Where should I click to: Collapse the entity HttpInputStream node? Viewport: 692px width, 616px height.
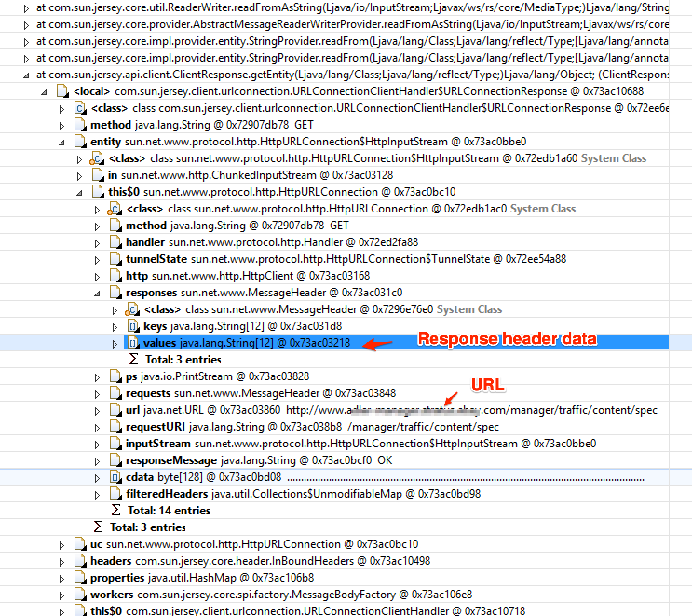62,141
